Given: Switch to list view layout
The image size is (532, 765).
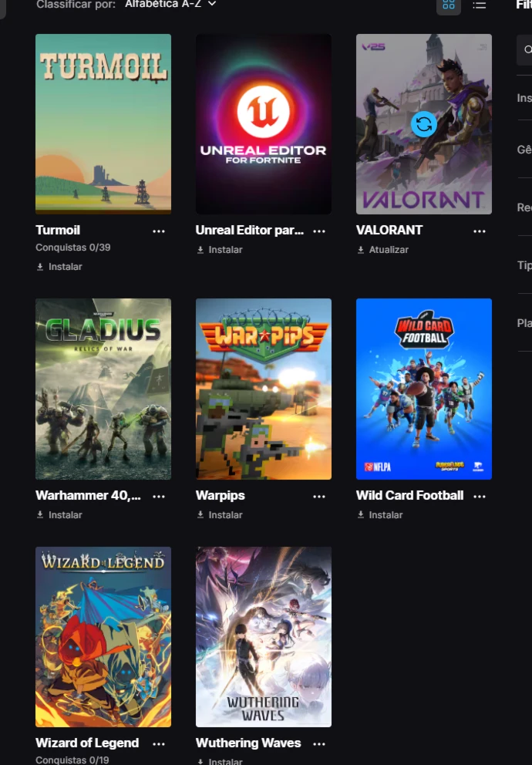Looking at the screenshot, I should tap(480, 5).
